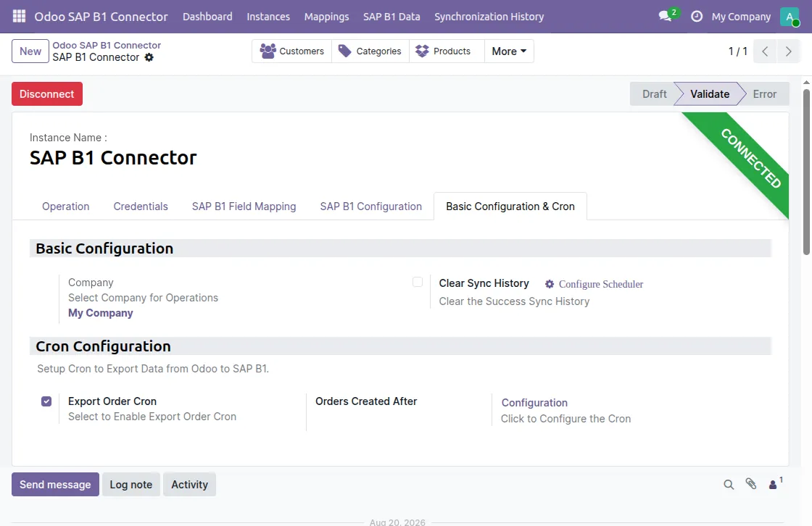Go to previous record arrow
Screen dimensions: 812x526
(765, 51)
